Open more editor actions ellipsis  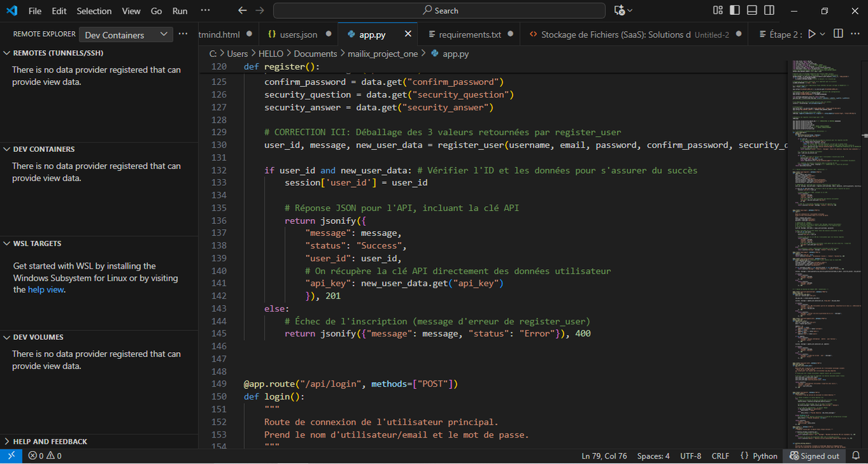(855, 34)
